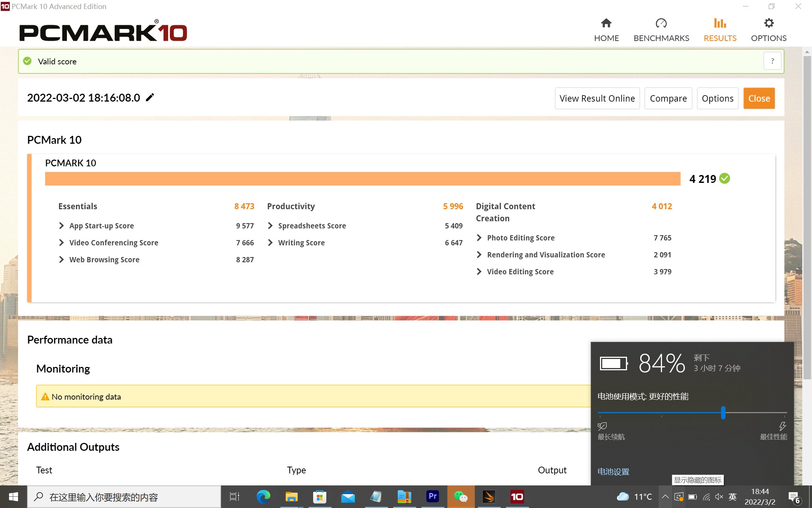Viewport: 812px width, 508px height.
Task: Open File Explorer from taskbar
Action: point(291,497)
